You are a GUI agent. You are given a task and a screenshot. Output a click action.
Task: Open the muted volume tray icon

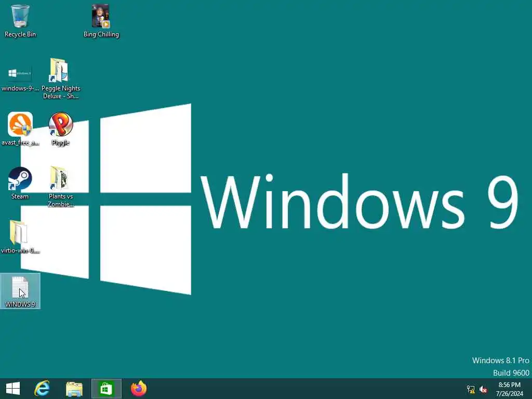(483, 389)
